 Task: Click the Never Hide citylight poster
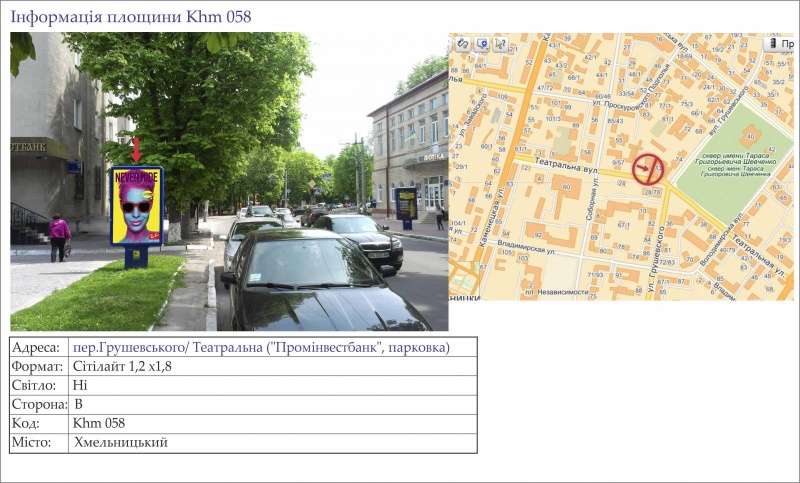[x=137, y=206]
